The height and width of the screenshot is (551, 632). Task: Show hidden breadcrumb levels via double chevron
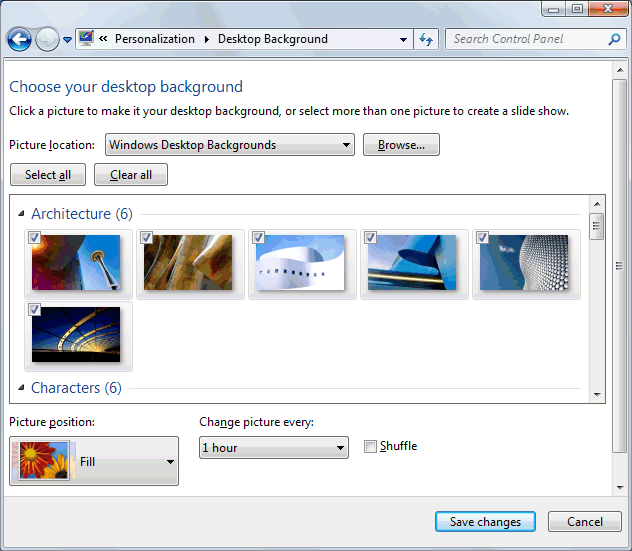tap(103, 39)
